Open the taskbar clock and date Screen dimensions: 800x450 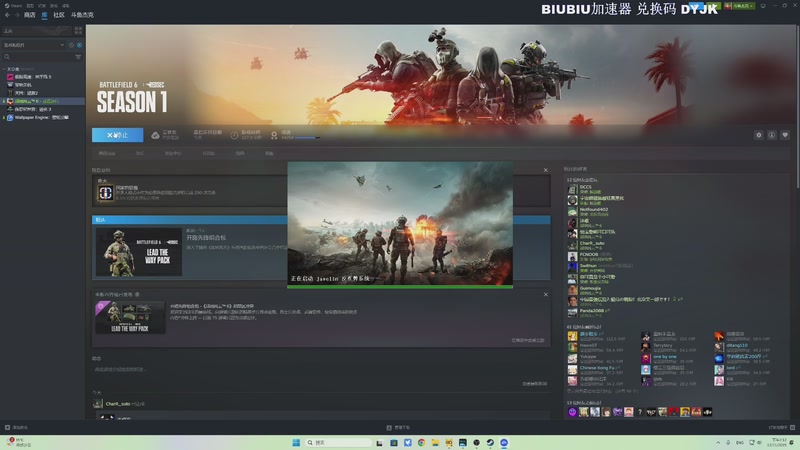click(x=779, y=442)
